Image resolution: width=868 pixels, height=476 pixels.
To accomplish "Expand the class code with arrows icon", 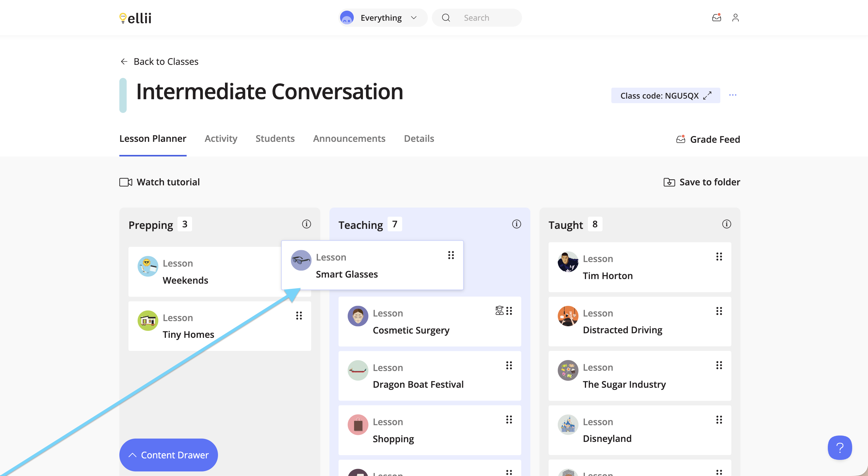I will pos(707,96).
